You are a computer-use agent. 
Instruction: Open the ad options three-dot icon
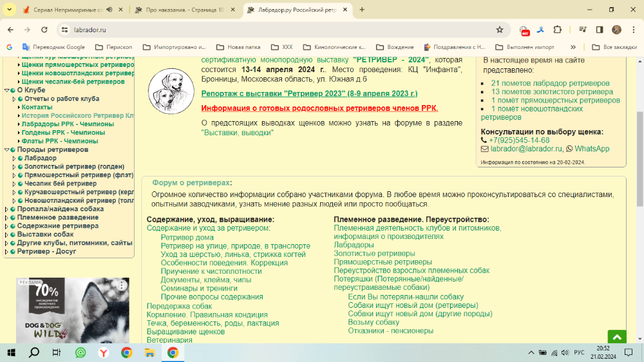122,285
